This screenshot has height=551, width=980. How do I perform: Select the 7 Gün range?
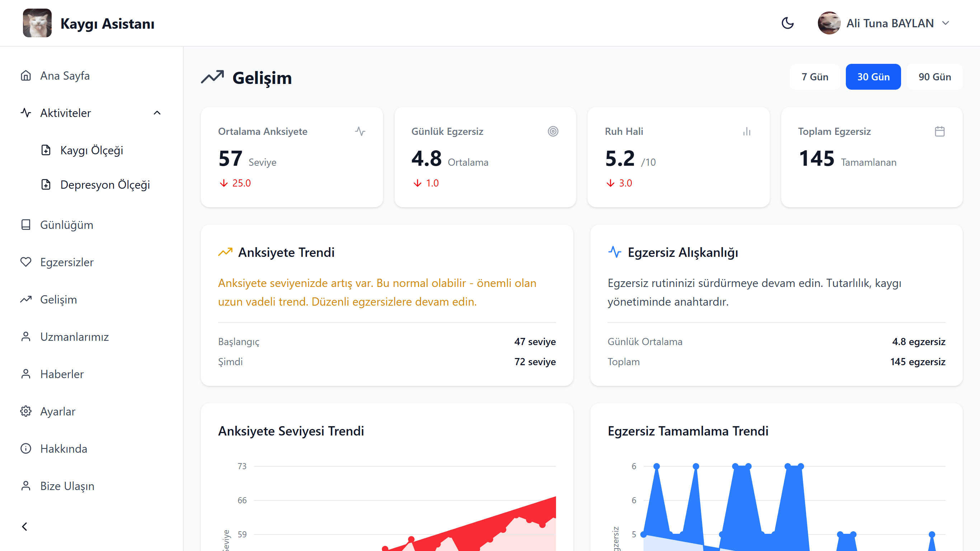pos(815,77)
